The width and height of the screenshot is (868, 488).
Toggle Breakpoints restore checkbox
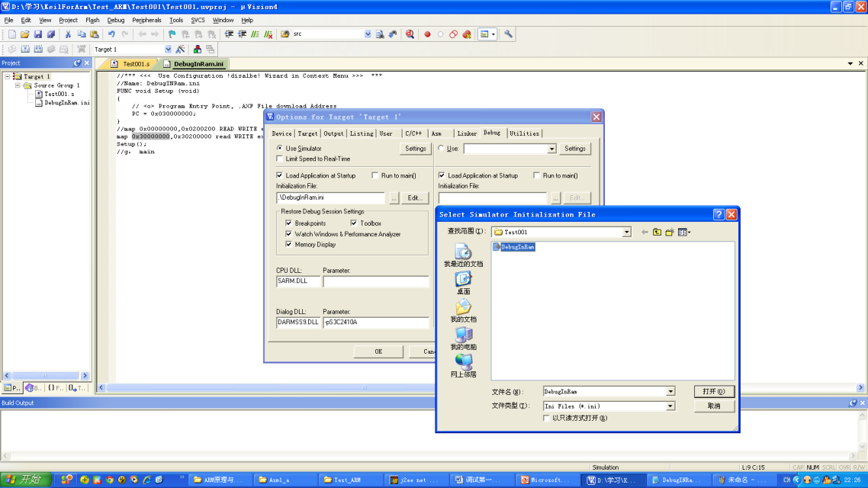288,223
